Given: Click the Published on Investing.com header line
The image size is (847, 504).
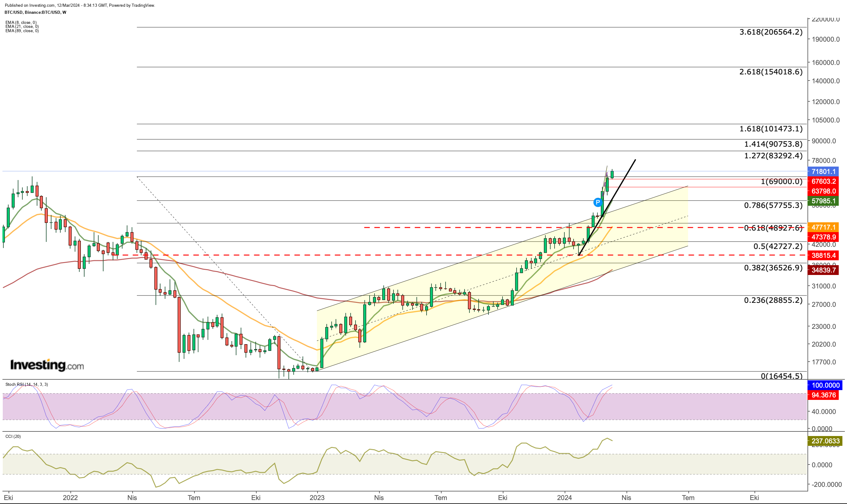Looking at the screenshot, I should 80,6.
